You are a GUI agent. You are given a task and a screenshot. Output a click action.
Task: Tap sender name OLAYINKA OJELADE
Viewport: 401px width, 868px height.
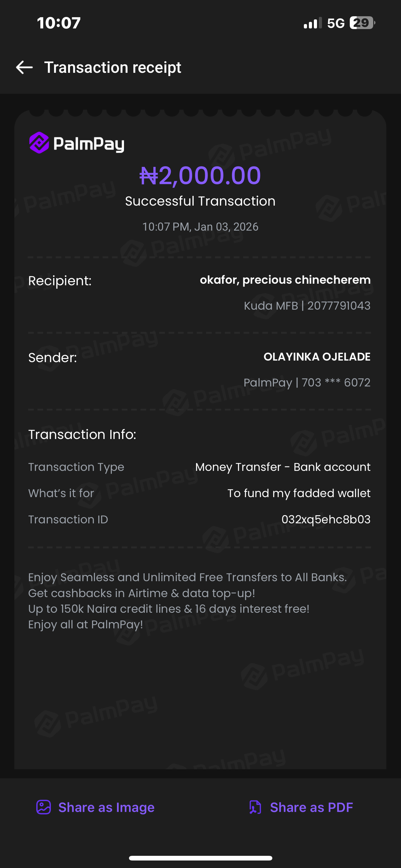tap(317, 357)
